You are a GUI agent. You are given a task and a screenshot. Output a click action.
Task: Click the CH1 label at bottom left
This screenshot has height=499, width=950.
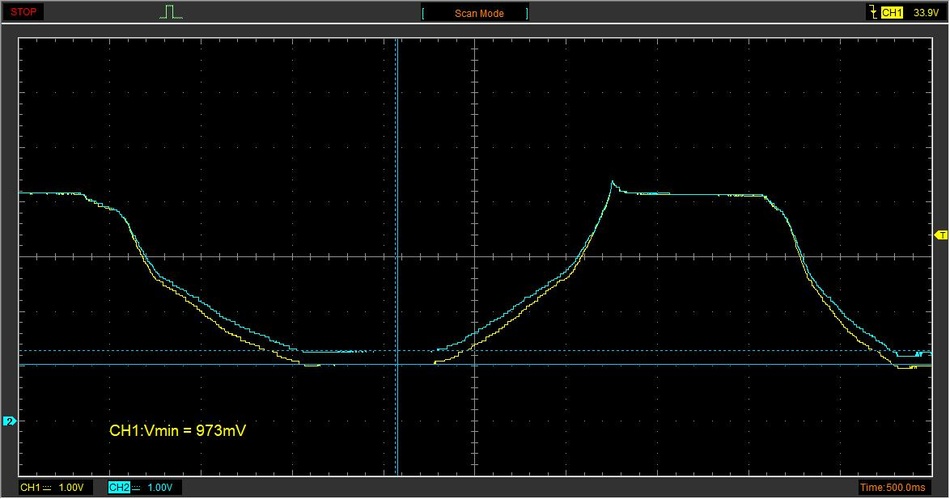(x=30, y=487)
